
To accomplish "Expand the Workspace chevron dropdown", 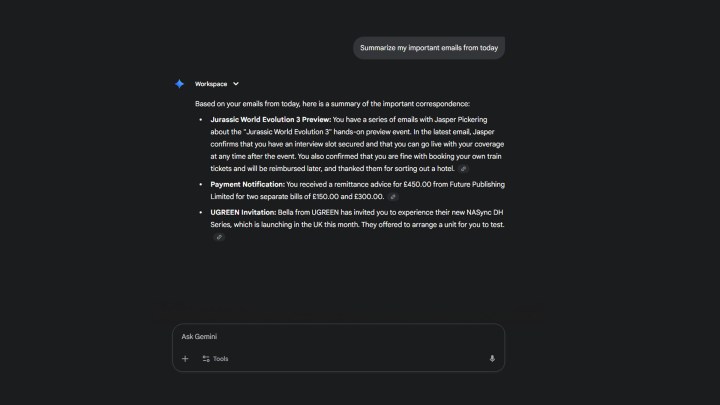I will point(236,84).
